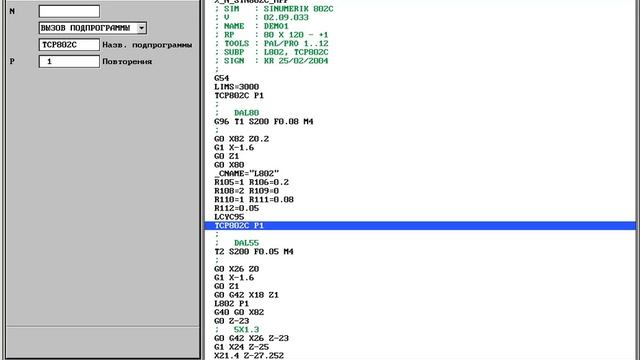This screenshot has width=640, height=360.
Task: Select the 'G1 X24 Z-25' line
Action: (242, 347)
